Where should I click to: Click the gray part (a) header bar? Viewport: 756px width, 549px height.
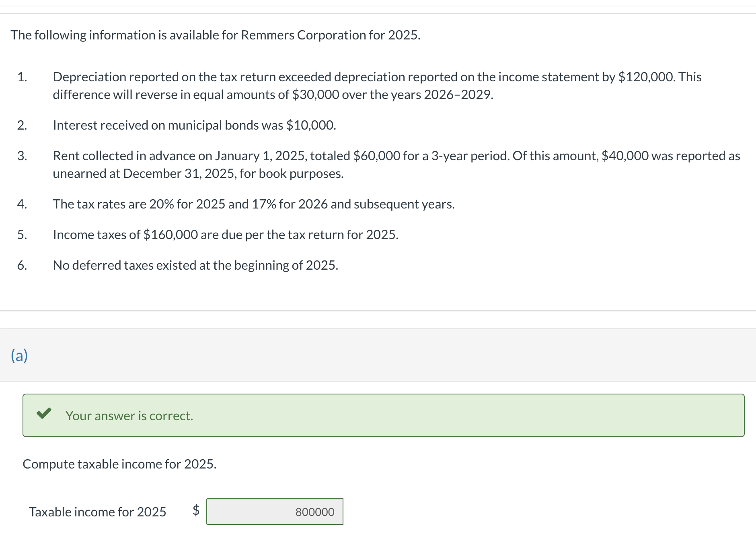[x=378, y=356]
